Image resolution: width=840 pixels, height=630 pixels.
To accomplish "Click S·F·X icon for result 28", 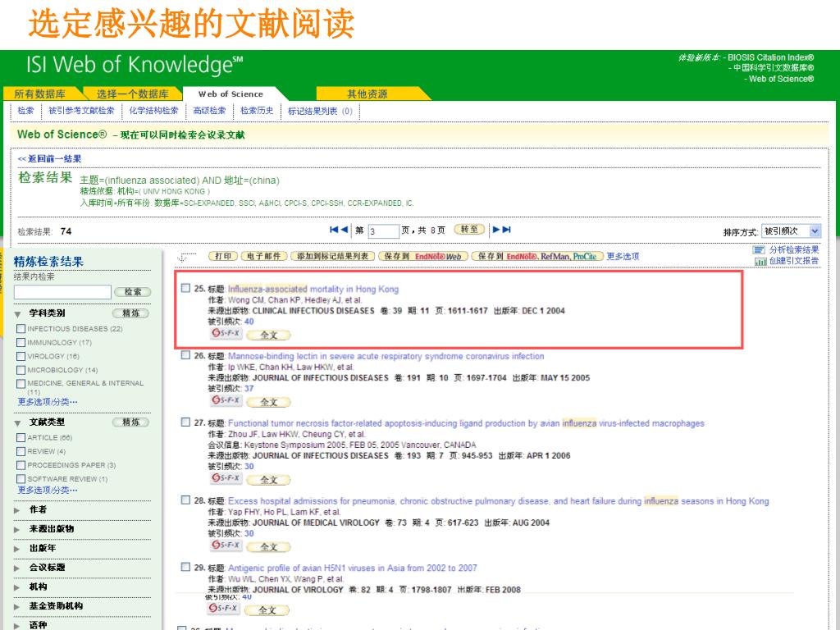I will click(x=226, y=546).
